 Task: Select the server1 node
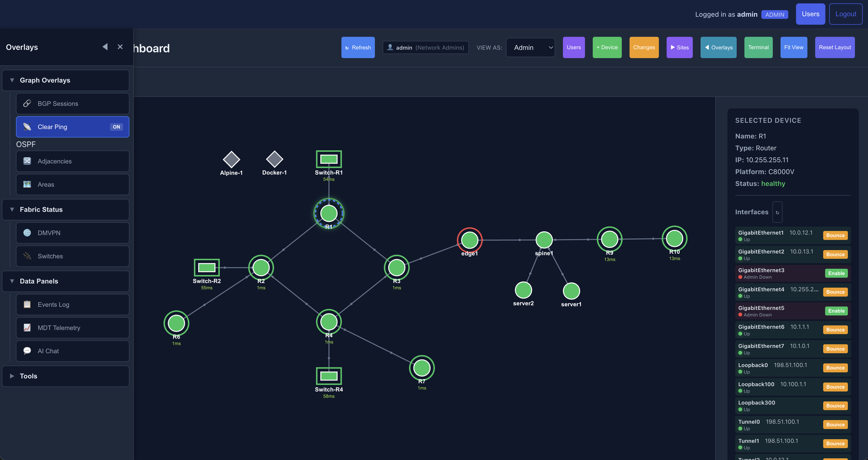point(571,291)
